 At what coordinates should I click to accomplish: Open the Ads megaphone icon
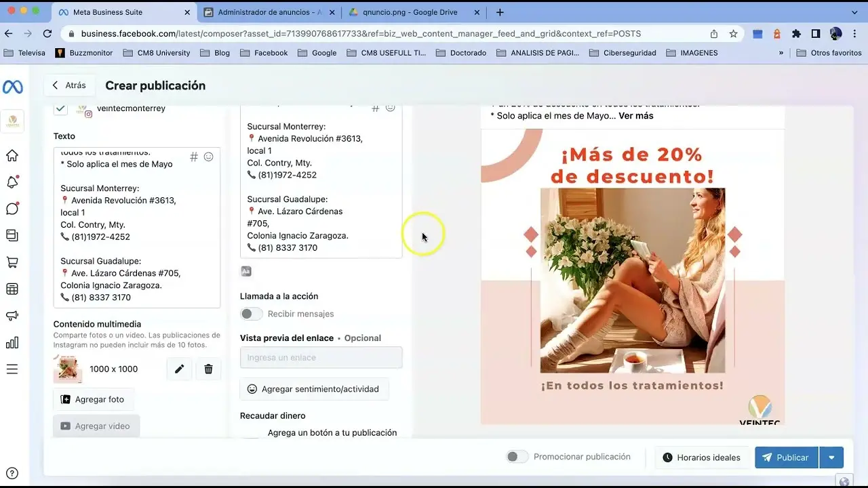(12, 316)
